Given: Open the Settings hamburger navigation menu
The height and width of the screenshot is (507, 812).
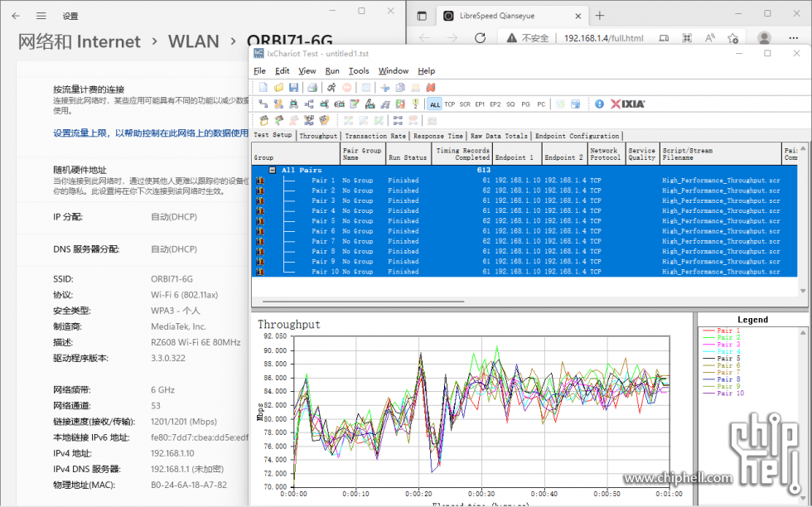Looking at the screenshot, I should [x=41, y=16].
